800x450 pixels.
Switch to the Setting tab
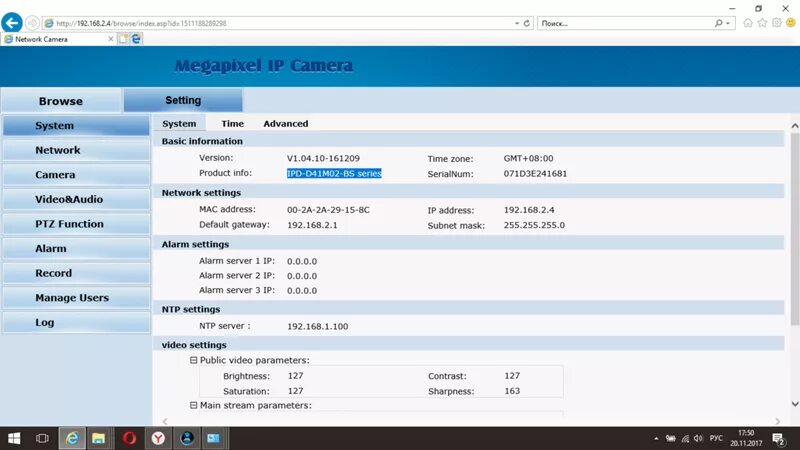point(183,100)
